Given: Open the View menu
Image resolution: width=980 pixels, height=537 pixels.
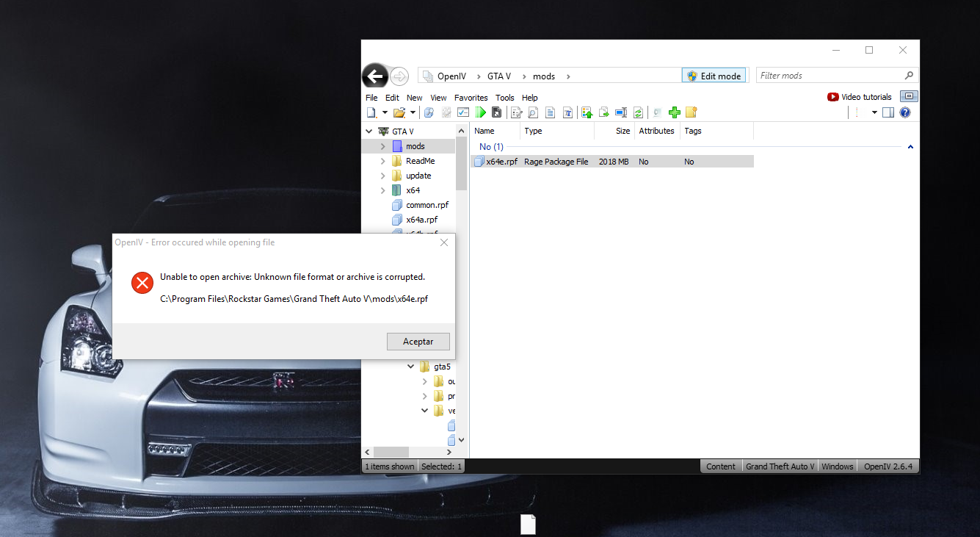Looking at the screenshot, I should coord(438,98).
